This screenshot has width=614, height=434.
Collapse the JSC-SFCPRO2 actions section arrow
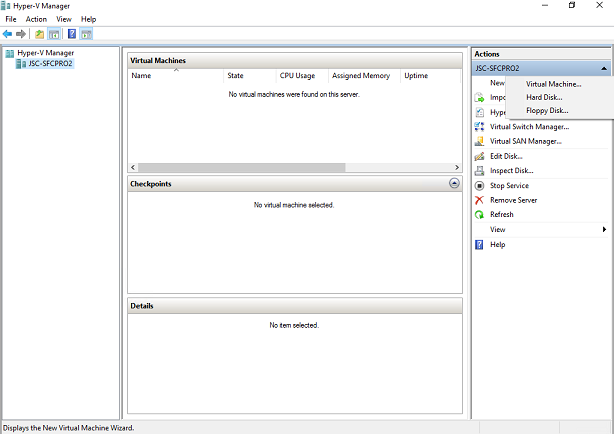[x=604, y=69]
